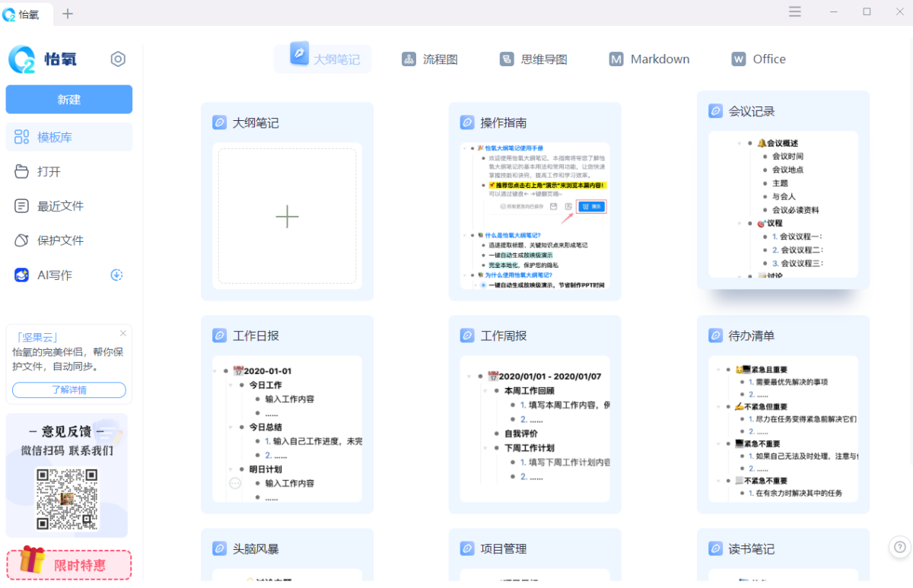Open the 了解详情 link in the ad
Screen dimensions: 913x588
pos(68,390)
